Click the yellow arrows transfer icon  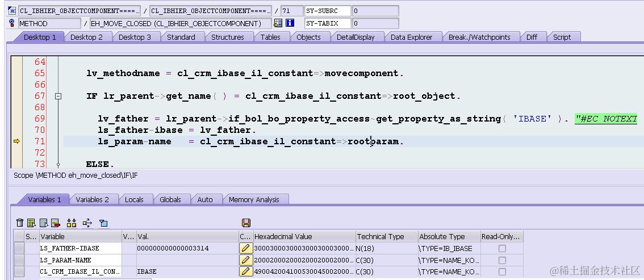coord(87,223)
